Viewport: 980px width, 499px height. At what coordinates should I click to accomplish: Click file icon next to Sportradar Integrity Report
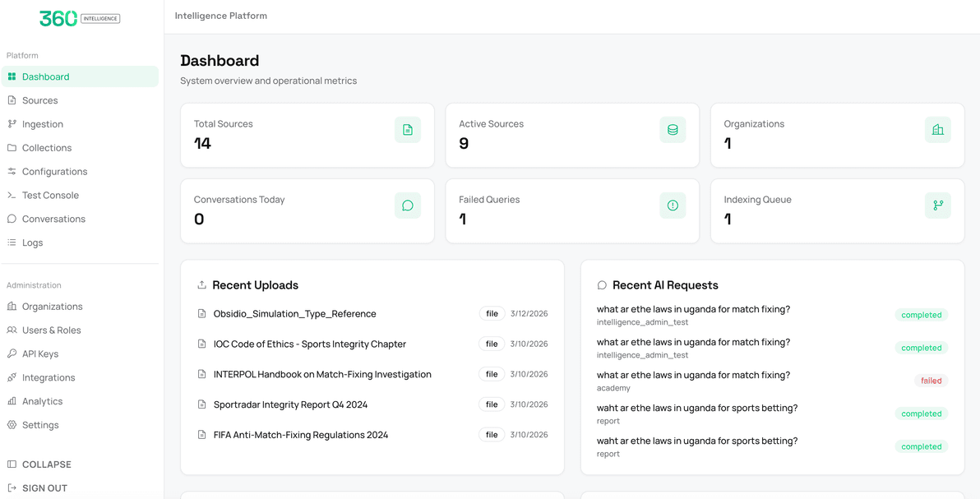pyautogui.click(x=202, y=404)
